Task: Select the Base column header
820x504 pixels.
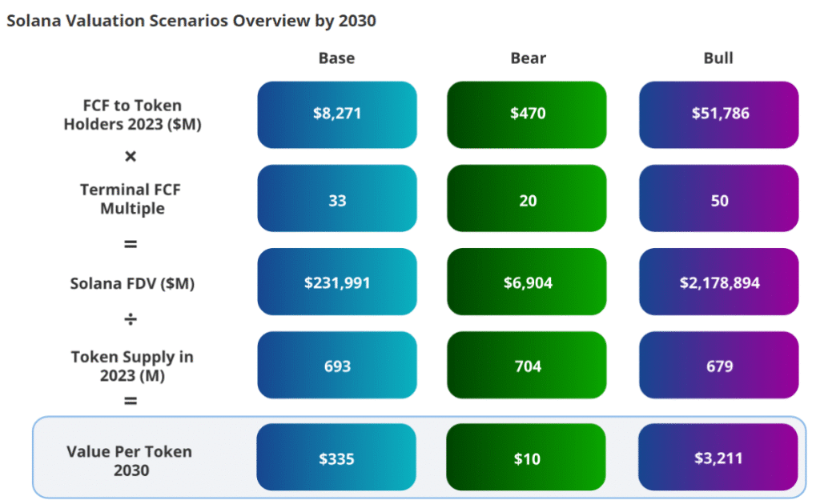Action: tap(336, 58)
